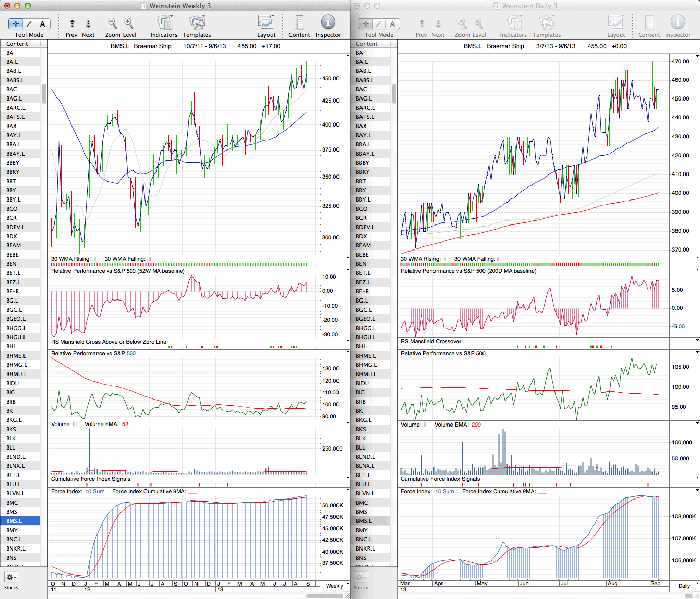Select BARC.L in the weekly stock list
Screen dimensions: 700x599
tap(16, 108)
